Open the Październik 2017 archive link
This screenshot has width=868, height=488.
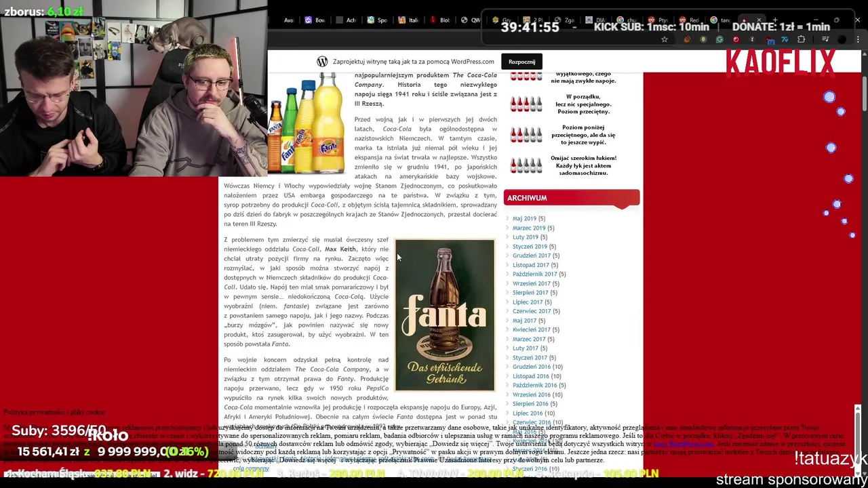(x=534, y=274)
